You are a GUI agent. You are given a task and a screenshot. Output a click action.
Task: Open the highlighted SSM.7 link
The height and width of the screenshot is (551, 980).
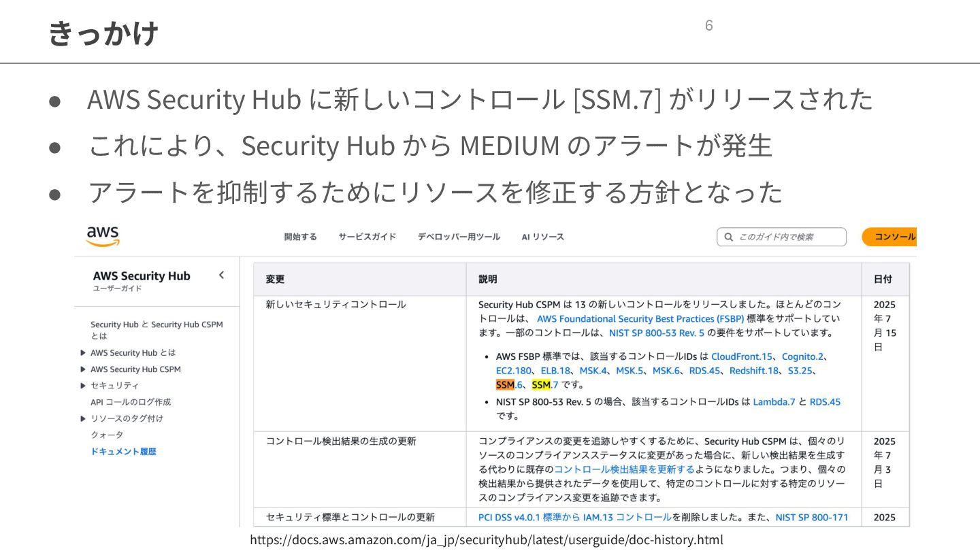[x=545, y=385]
